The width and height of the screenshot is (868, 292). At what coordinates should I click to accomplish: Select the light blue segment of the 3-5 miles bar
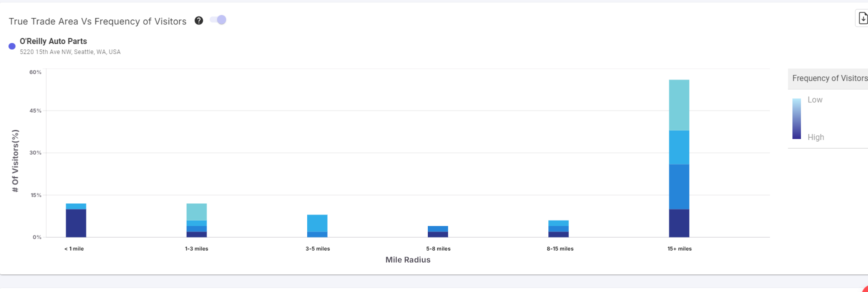[317, 223]
